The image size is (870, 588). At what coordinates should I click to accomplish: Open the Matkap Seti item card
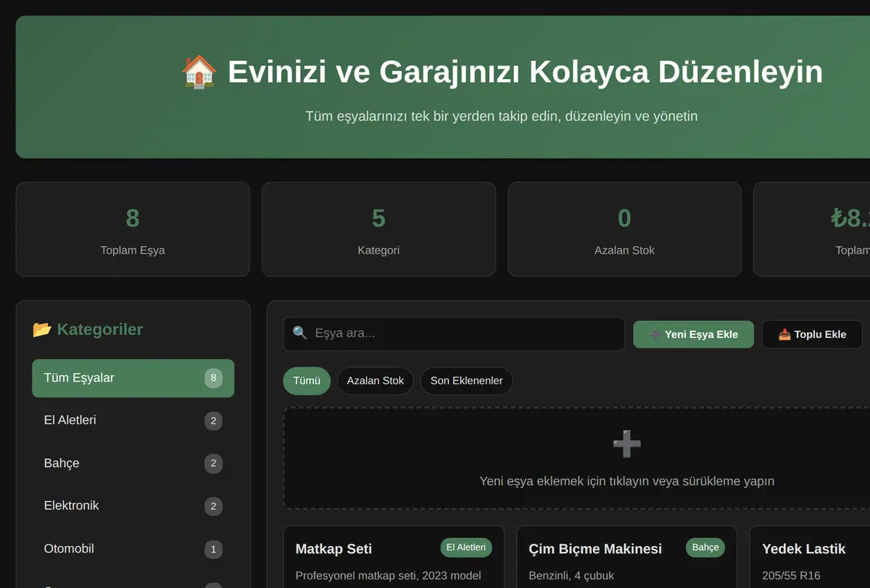pos(394,557)
